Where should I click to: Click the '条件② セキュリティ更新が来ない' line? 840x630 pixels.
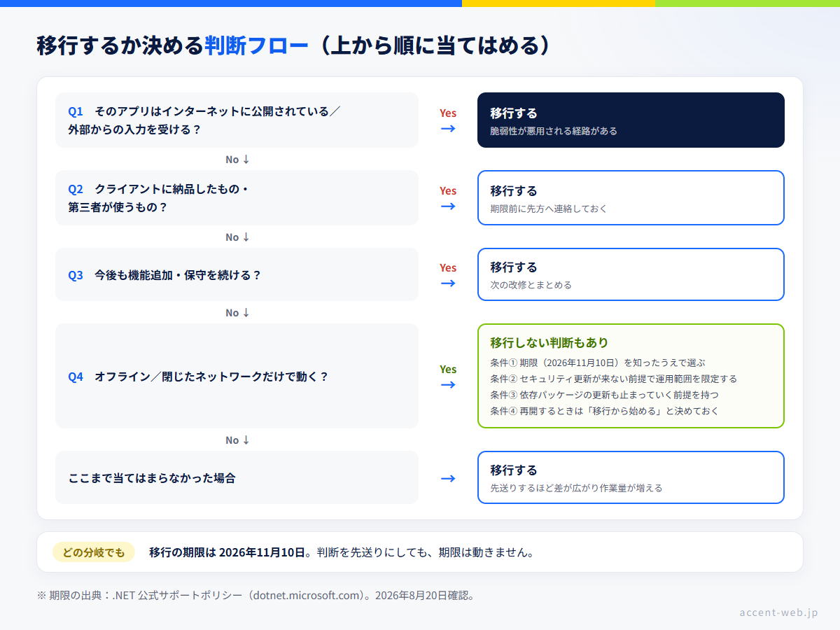pos(614,379)
